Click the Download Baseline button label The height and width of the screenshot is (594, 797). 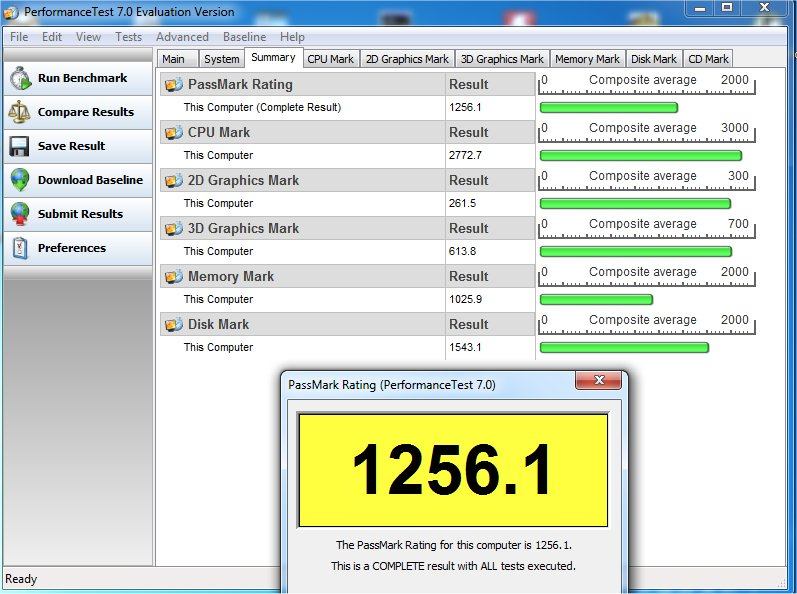90,180
